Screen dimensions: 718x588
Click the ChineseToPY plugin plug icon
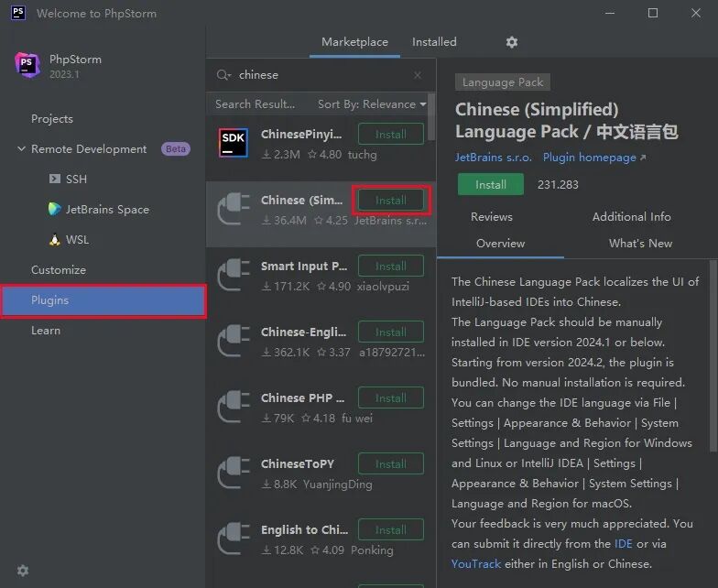234,473
